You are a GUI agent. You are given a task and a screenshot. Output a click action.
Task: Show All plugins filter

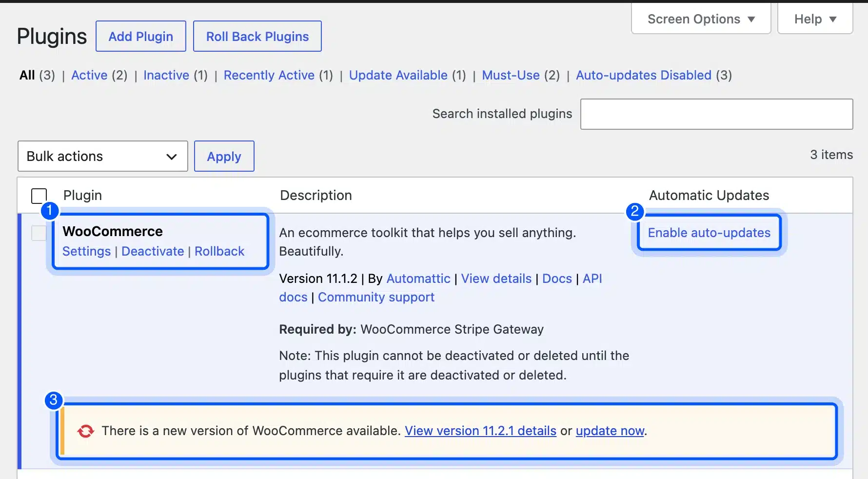tap(27, 75)
